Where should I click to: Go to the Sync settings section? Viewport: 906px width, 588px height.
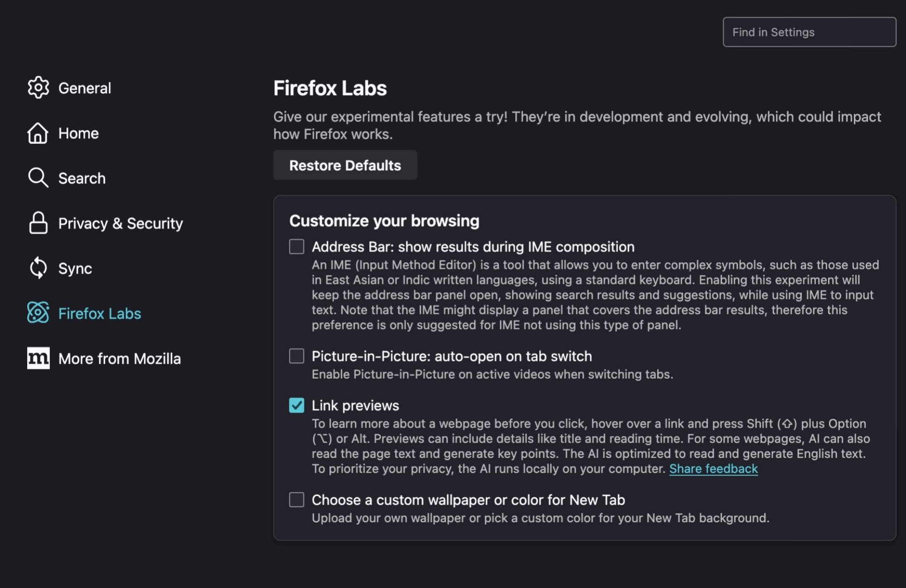click(75, 268)
